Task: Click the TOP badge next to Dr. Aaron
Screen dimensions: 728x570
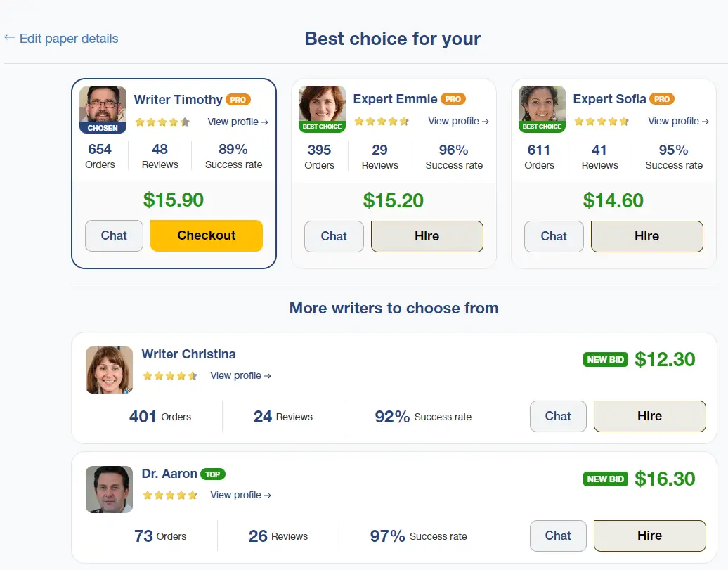Action: pos(213,474)
